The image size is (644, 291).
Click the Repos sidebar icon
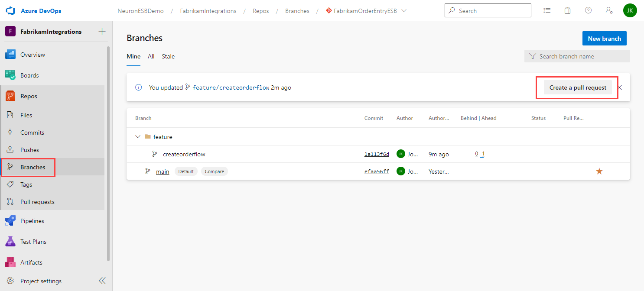[10, 96]
